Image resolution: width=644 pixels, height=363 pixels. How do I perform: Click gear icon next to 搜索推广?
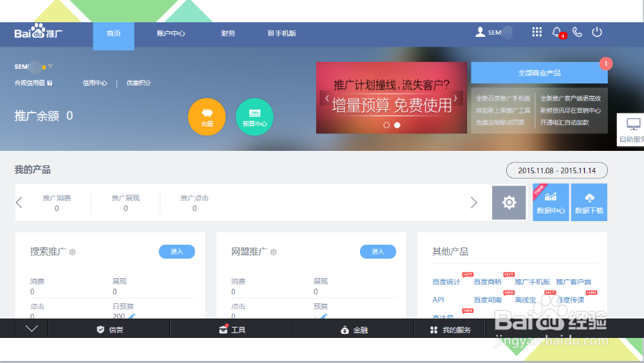(72, 252)
